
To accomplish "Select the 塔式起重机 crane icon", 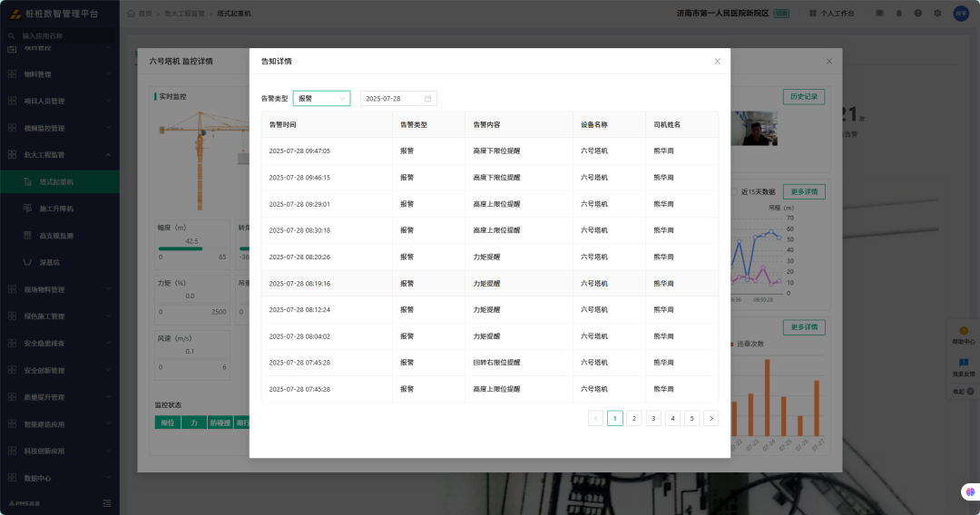I will coord(27,181).
